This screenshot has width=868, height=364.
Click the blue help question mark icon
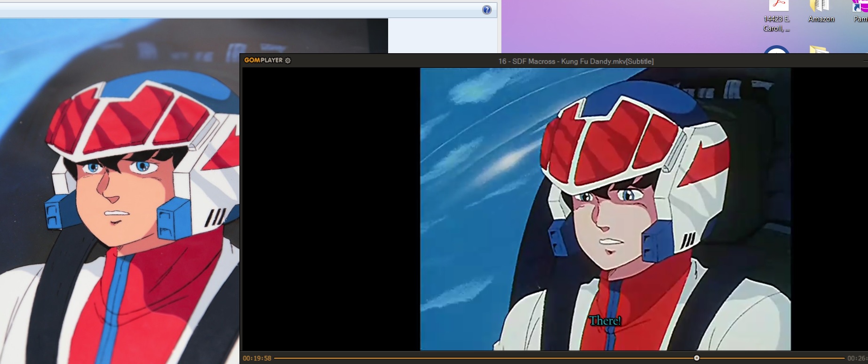487,10
